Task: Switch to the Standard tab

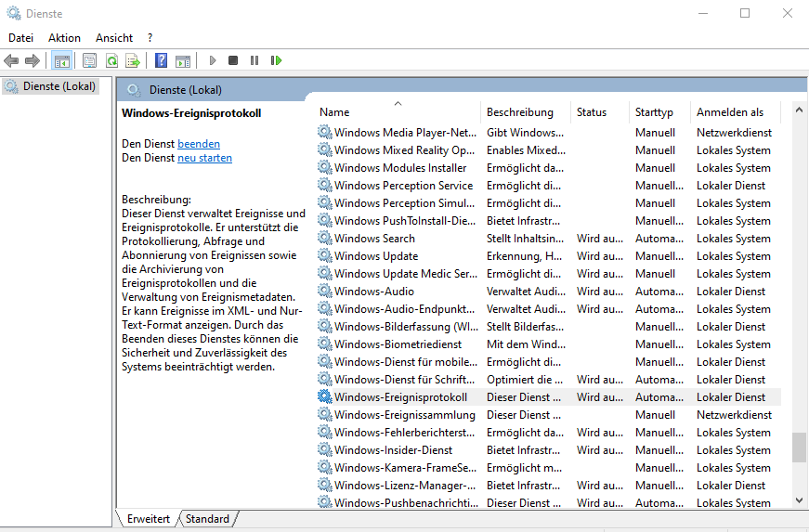Action: 207,519
